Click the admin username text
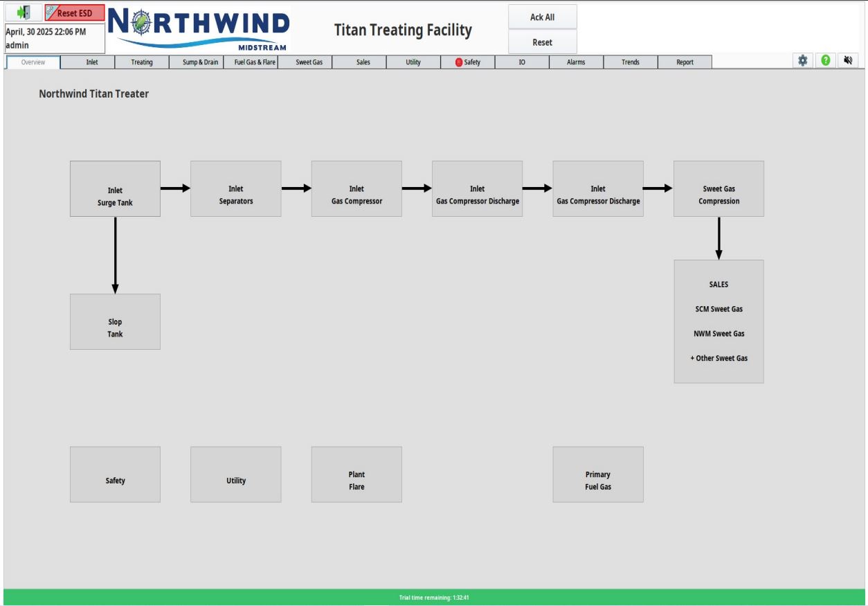The width and height of the screenshot is (868, 606). (x=17, y=46)
